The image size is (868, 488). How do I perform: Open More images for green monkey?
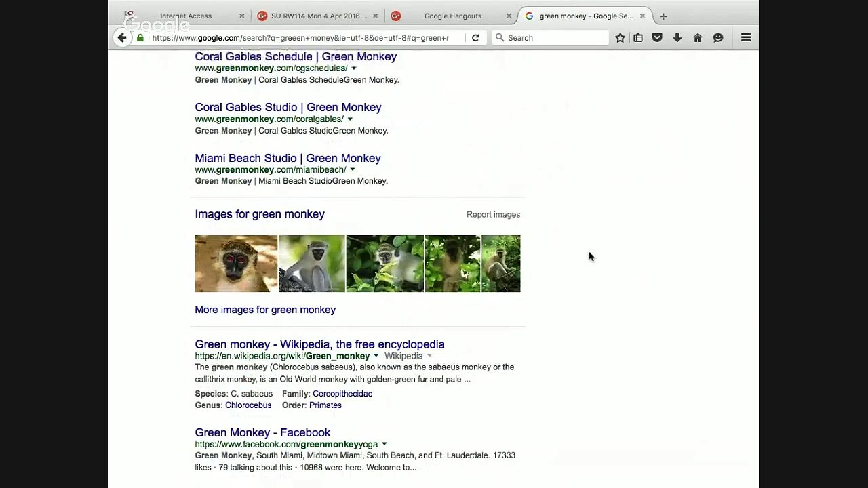[265, 310]
